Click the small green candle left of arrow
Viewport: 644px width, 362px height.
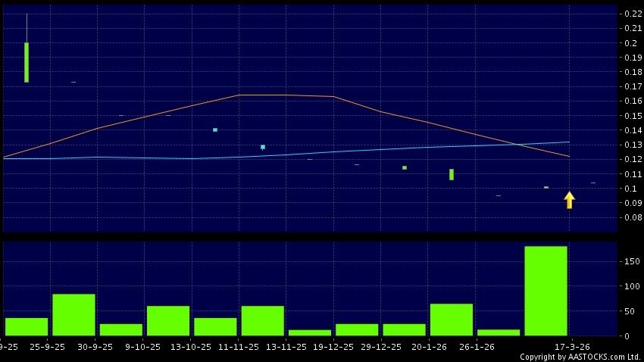(x=546, y=187)
